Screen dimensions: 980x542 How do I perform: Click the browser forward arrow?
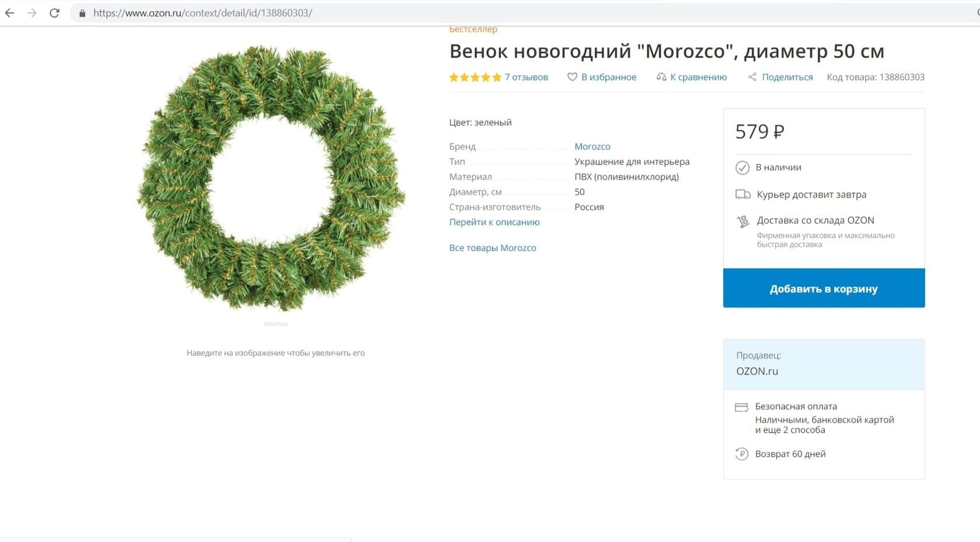[x=32, y=13]
